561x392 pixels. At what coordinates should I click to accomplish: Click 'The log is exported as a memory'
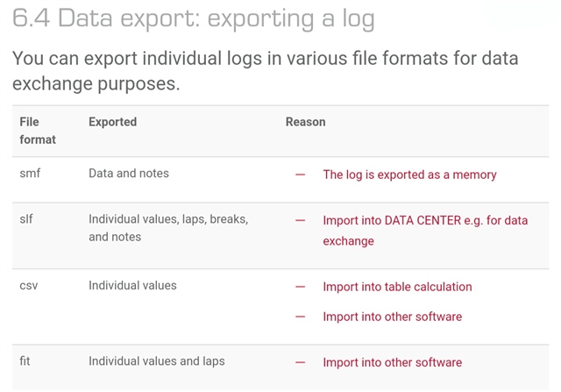coord(409,175)
